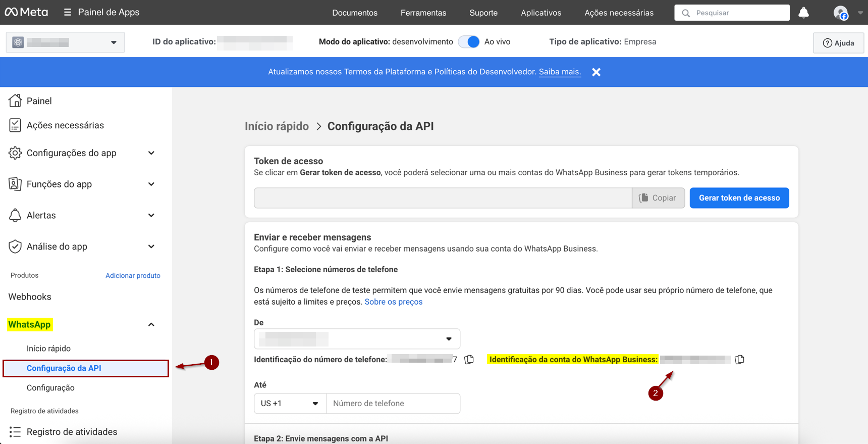868x444 pixels.
Task: Open the Documentos top menu
Action: [354, 13]
